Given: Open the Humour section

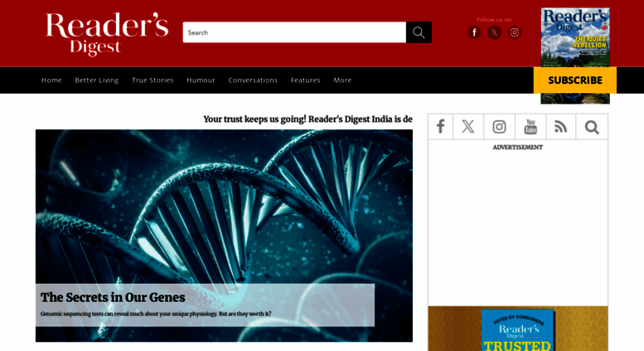Looking at the screenshot, I should pos(201,80).
